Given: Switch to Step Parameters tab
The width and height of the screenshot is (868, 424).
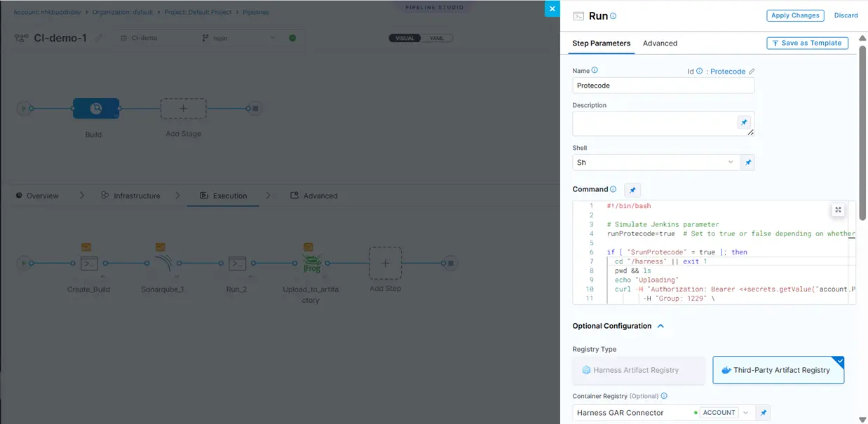Looking at the screenshot, I should 601,43.
